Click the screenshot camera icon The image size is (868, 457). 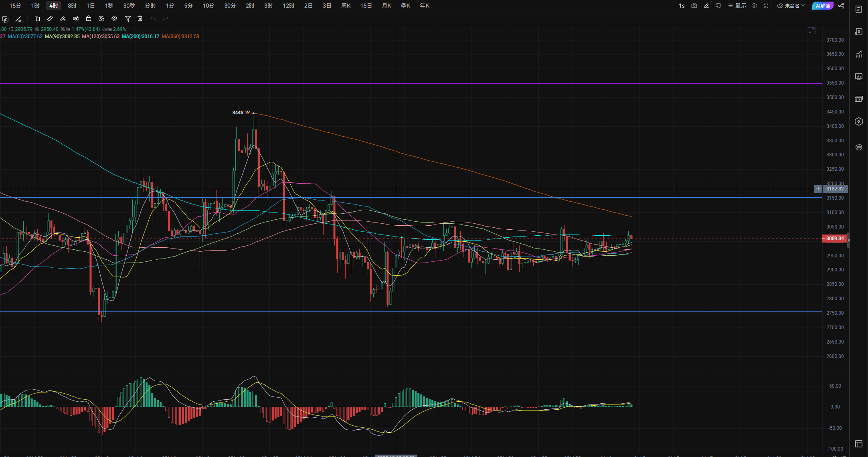pos(694,6)
